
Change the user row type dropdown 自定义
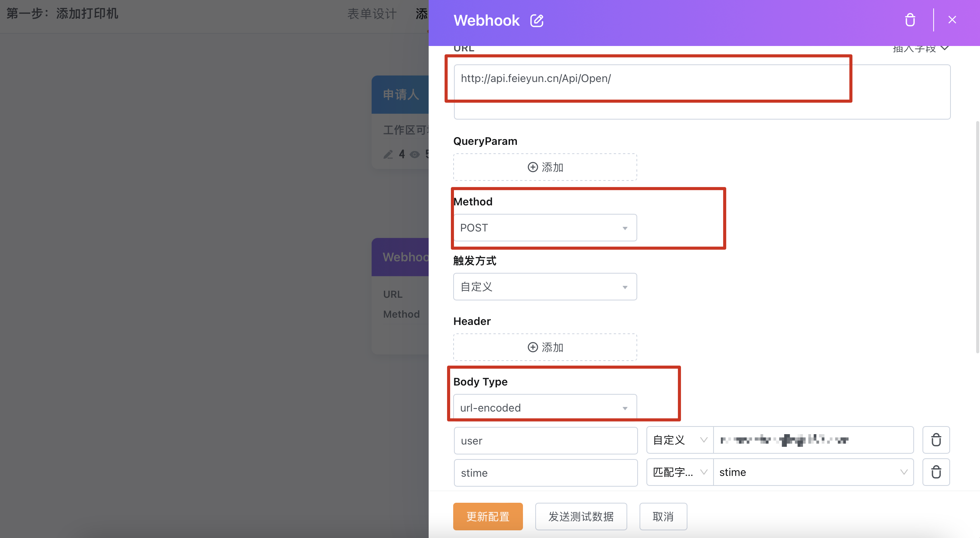(x=680, y=440)
